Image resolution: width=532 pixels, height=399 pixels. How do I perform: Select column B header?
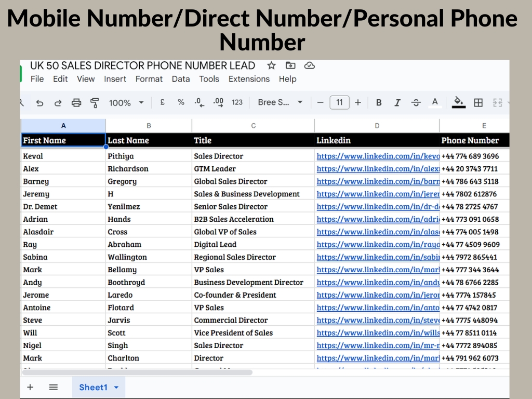(149, 126)
